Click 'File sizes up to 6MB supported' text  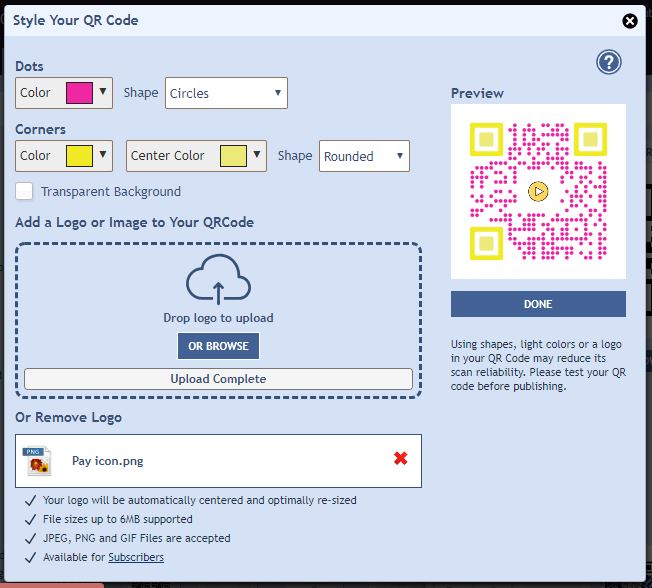tap(118, 519)
